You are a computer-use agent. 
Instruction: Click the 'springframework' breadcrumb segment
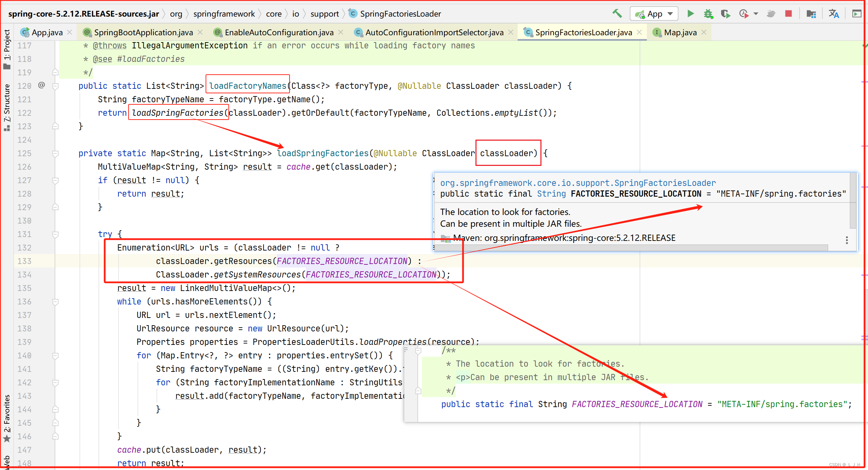tap(224, 14)
